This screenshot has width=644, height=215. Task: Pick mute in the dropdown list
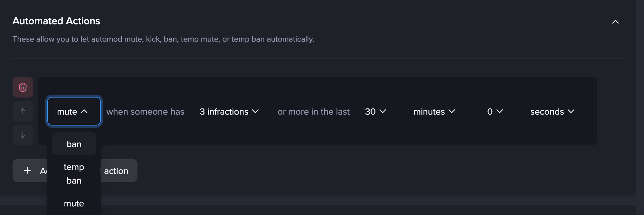[74, 203]
